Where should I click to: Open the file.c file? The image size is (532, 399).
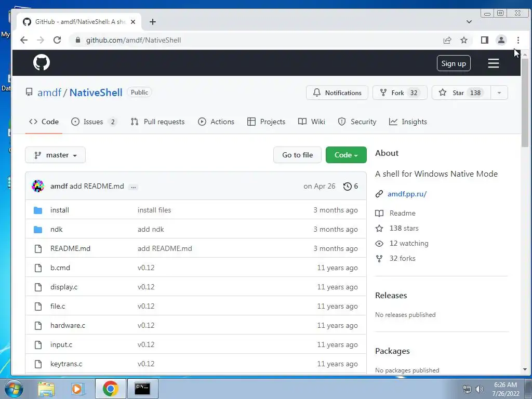pyautogui.click(x=58, y=307)
